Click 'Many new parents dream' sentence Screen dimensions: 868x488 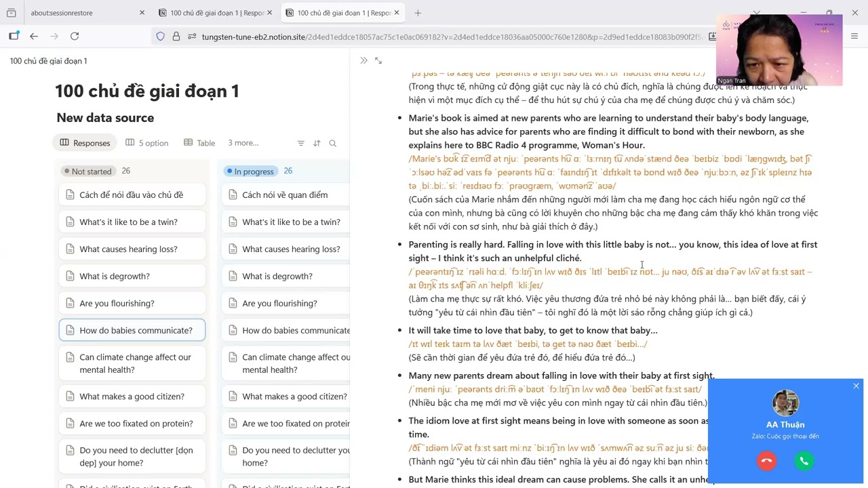561,375
